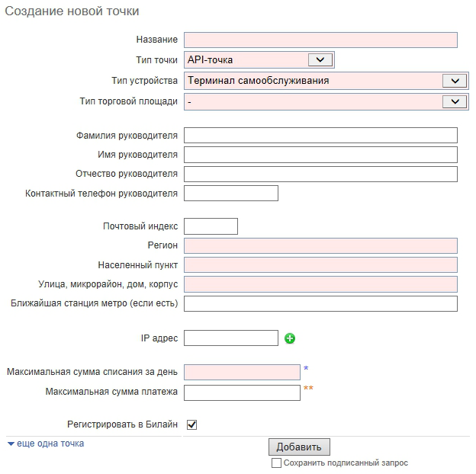Open the Тип торговой площади dropdown

tap(326, 101)
